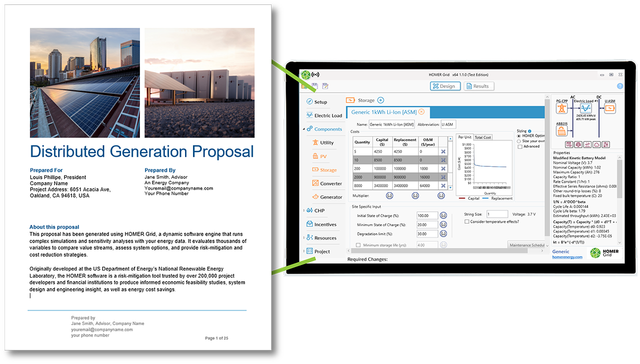Enable the Advanced sizing checkbox
The image size is (640, 364).
[520, 147]
